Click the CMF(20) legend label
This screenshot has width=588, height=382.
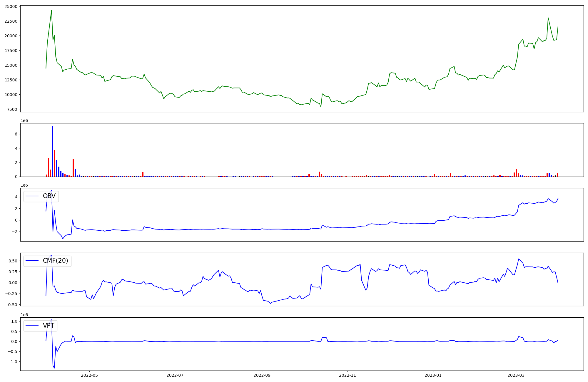click(55, 261)
